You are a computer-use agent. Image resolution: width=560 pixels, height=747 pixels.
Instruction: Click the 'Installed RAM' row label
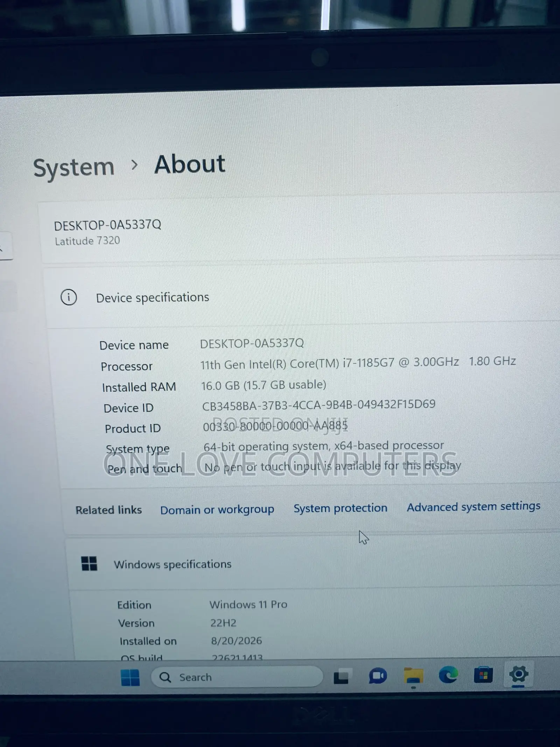click(x=139, y=388)
